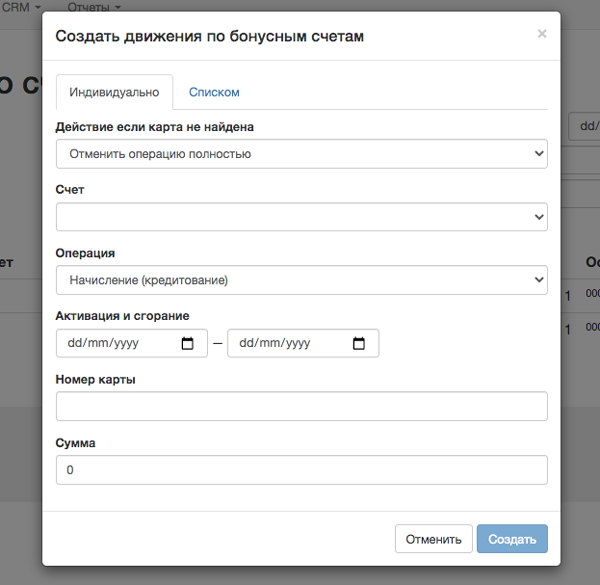
Task: Switch to the Списком tab
Action: (214, 92)
